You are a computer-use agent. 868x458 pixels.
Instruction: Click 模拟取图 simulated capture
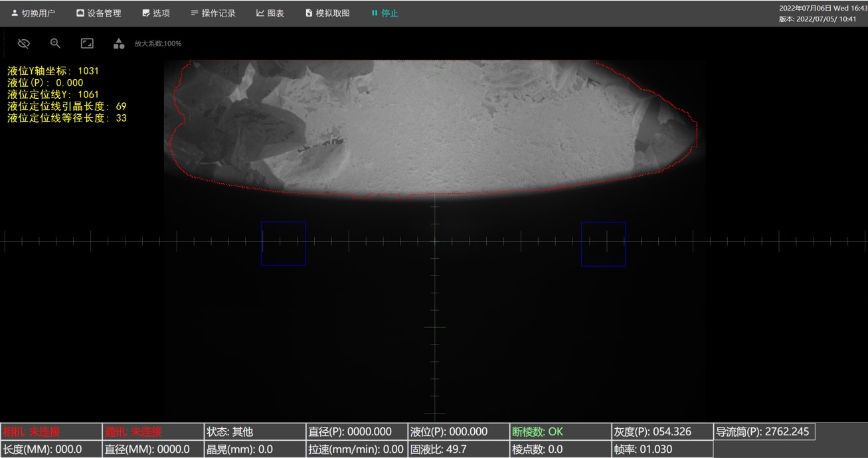coord(327,13)
